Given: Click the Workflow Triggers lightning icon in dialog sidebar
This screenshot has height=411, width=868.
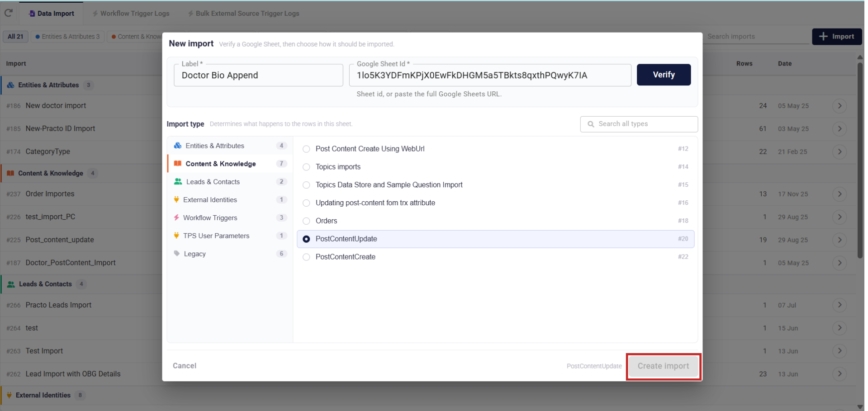Looking at the screenshot, I should (176, 218).
